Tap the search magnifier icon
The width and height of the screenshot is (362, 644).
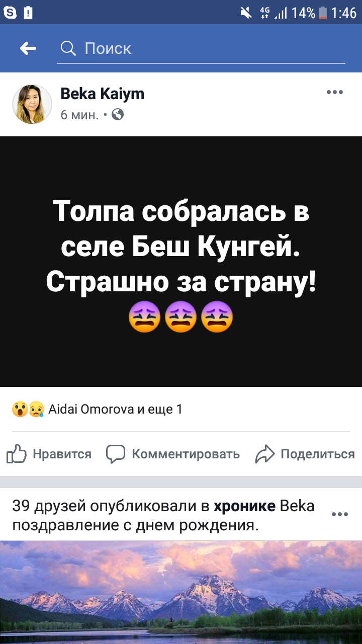click(x=68, y=48)
